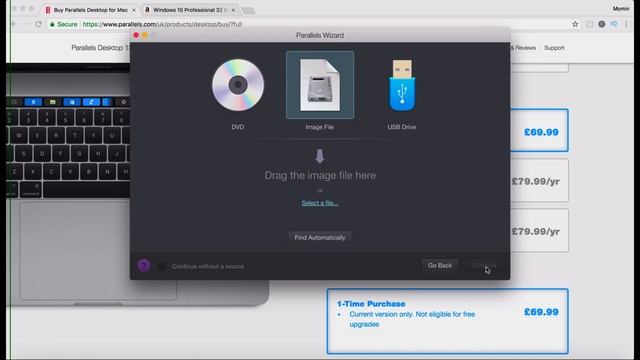640x360 pixels.
Task: Enable Continue without a source checkbox
Action: coord(162,266)
